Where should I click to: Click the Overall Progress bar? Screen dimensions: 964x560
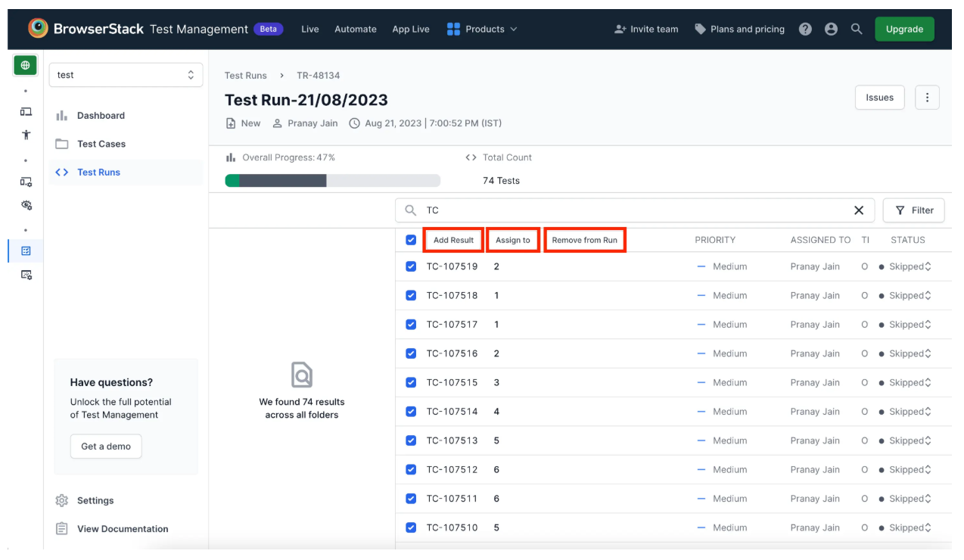[x=333, y=181]
